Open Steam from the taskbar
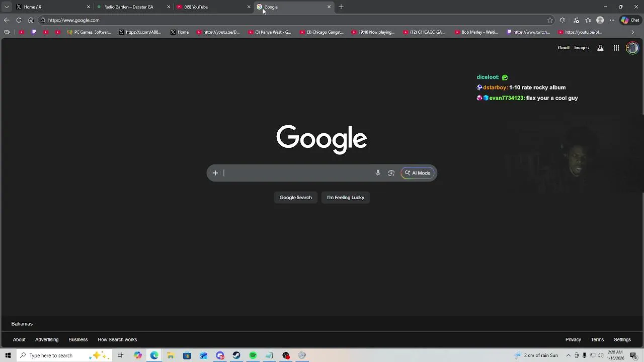644x362 pixels. point(236,355)
